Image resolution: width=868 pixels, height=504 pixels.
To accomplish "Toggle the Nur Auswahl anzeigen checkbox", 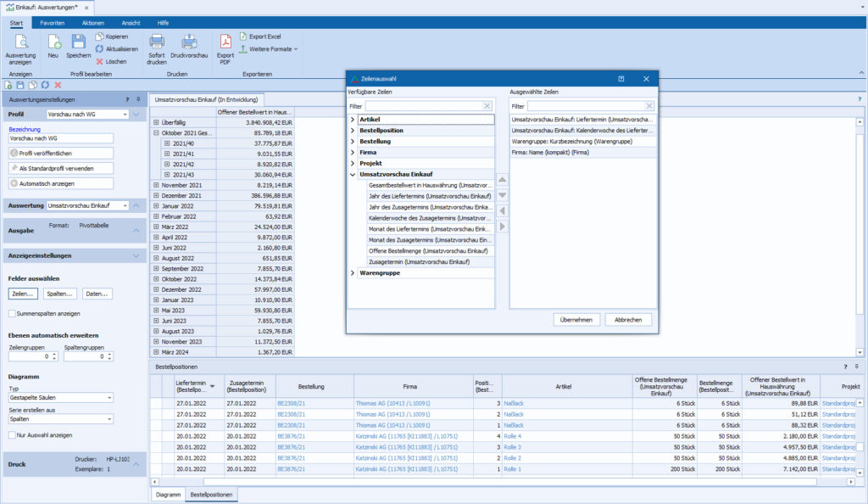I will pos(12,434).
